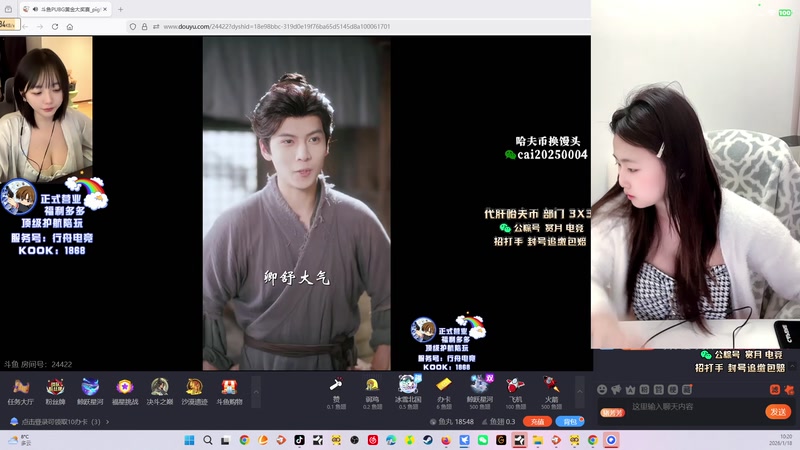Send the 御鸣 gift (0.2 鱼翅)

372,393
